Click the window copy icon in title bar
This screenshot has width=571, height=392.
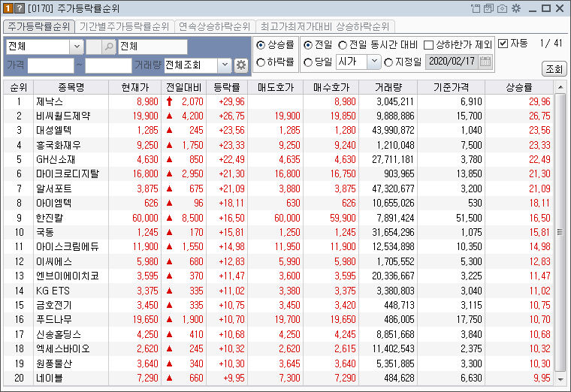[488, 8]
